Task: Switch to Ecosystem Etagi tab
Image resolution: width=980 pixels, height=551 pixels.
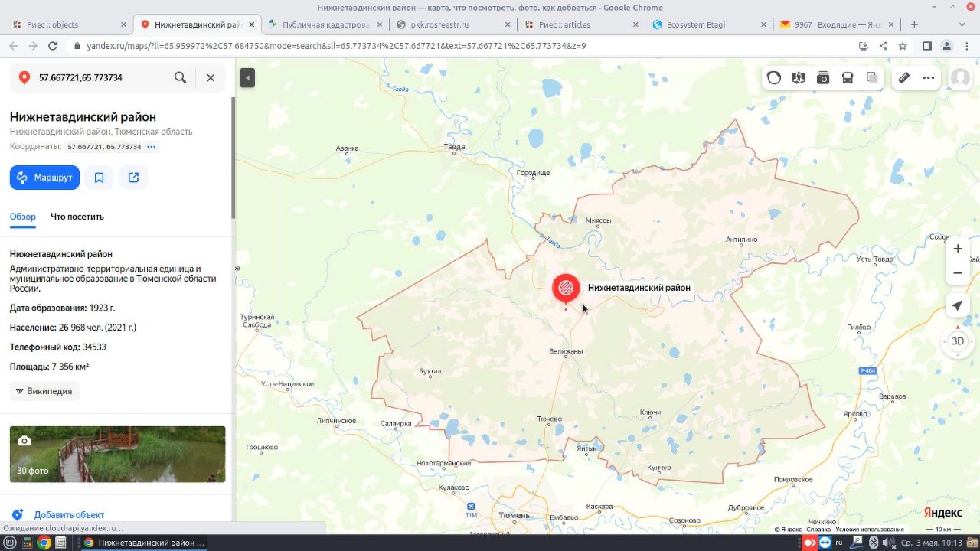Action: (708, 24)
